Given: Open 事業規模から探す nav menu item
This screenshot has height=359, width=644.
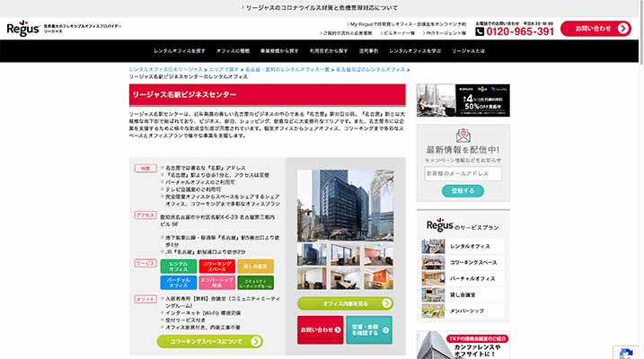Looking at the screenshot, I should coord(279,51).
